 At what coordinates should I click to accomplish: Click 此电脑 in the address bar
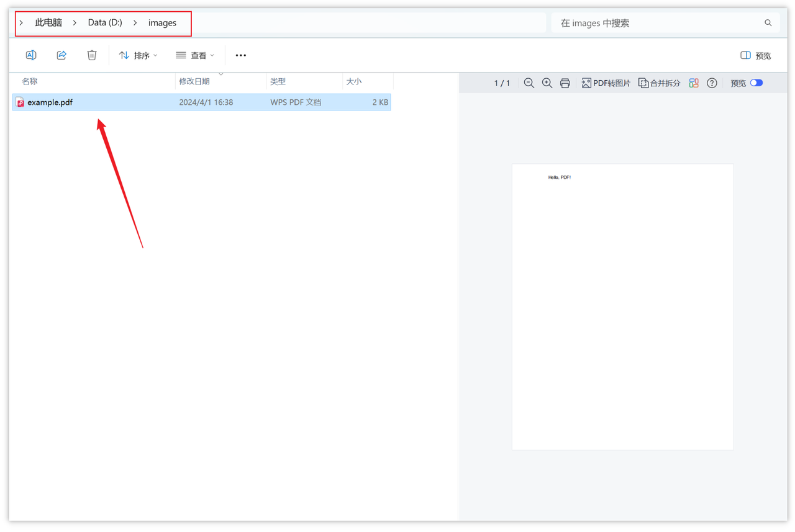(x=48, y=22)
